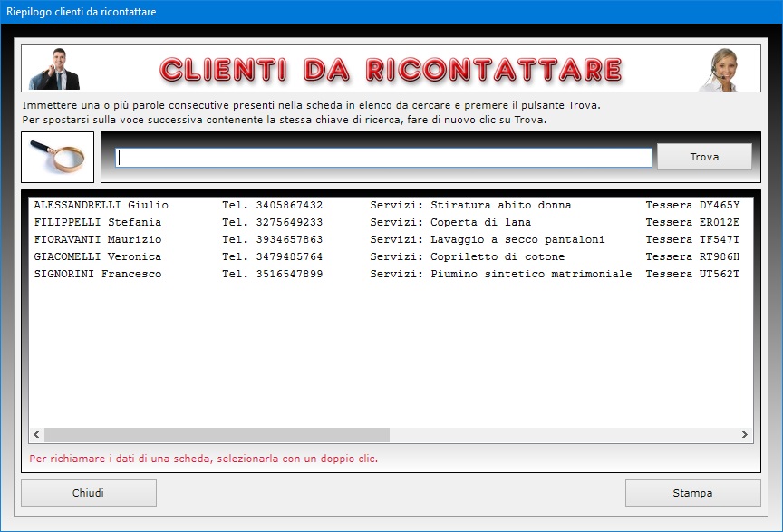Viewport: 783px width, 532px height.
Task: Click Tessera ER012E
Action: click(692, 222)
